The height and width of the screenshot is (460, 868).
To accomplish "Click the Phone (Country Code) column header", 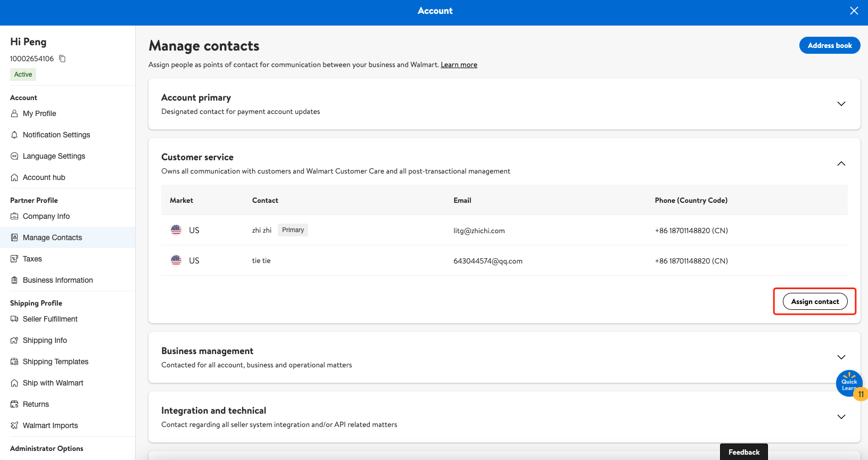I will pyautogui.click(x=691, y=200).
